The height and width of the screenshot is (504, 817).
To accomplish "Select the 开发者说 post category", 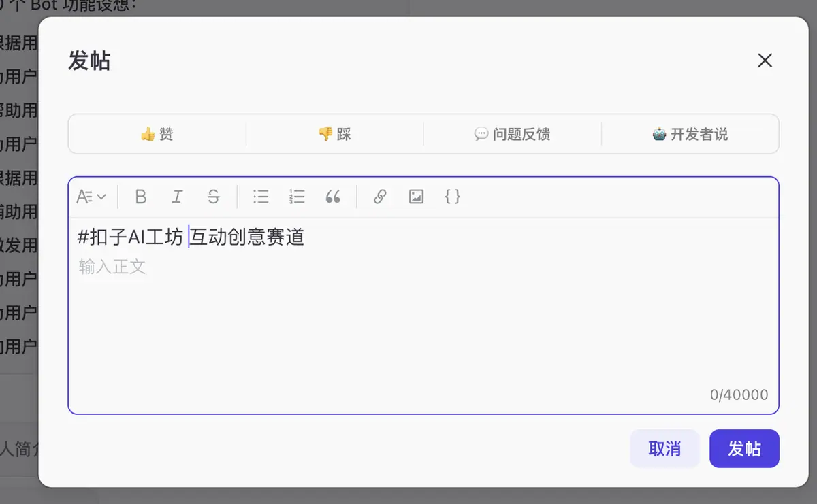I will click(x=690, y=134).
